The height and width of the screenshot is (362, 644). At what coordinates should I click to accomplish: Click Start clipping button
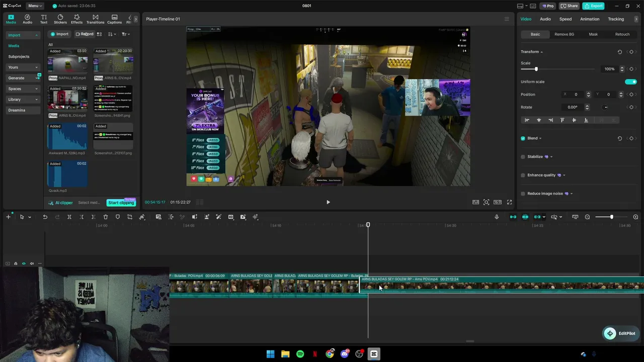click(x=121, y=203)
